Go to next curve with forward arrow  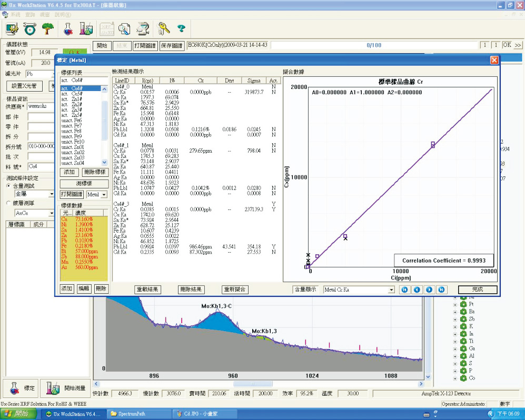tap(429, 289)
